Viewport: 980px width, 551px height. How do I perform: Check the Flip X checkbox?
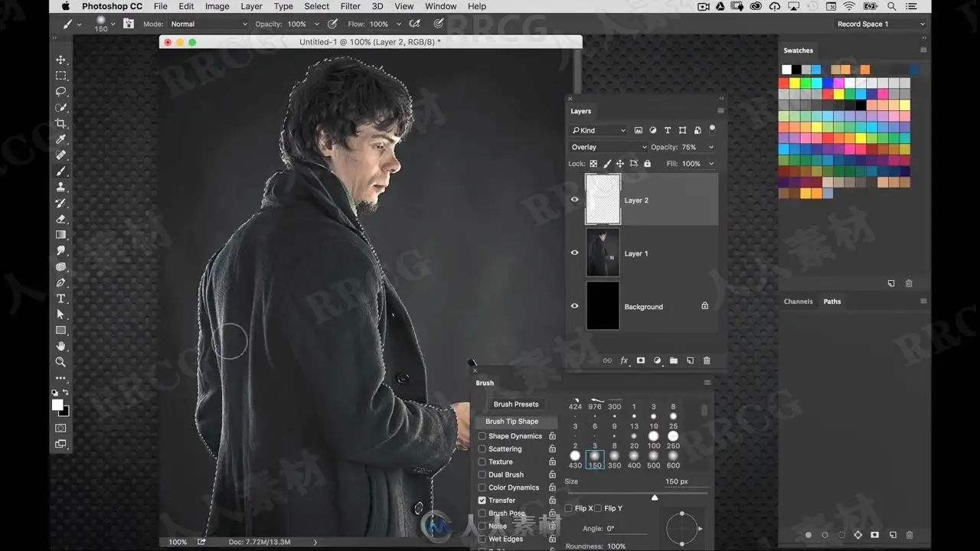click(569, 508)
